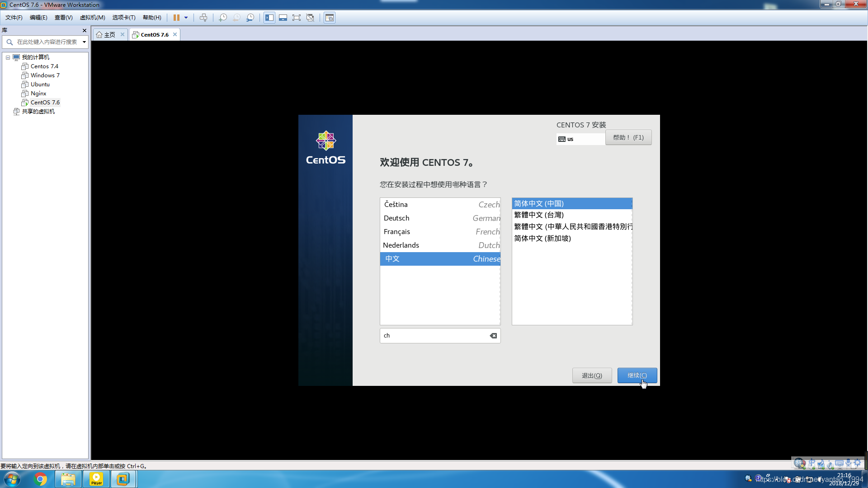Choose 简体中文 (中国) locale
868x488 pixels.
[572, 204]
